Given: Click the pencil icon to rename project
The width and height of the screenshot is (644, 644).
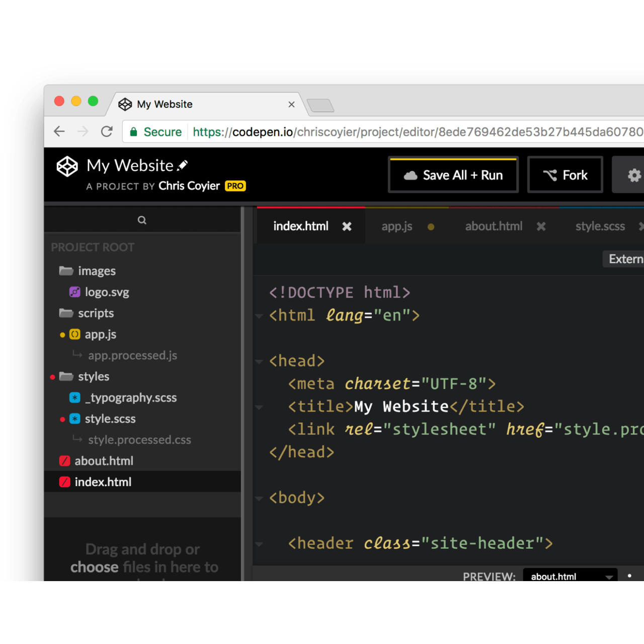Looking at the screenshot, I should [x=183, y=166].
